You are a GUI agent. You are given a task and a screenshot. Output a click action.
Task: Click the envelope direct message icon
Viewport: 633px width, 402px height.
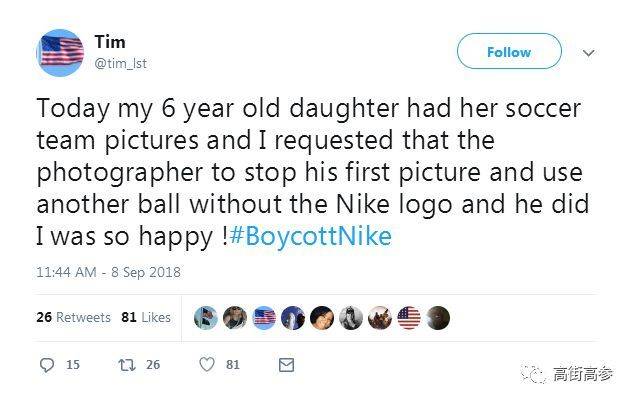click(286, 365)
